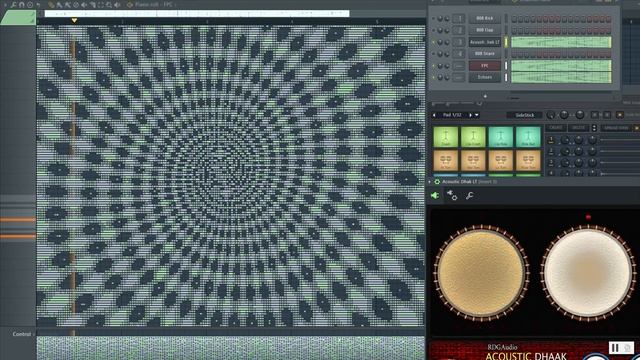Image resolution: width=640 pixels, height=360 pixels.
Task: Open the 808 Kick channel button
Action: [484, 19]
